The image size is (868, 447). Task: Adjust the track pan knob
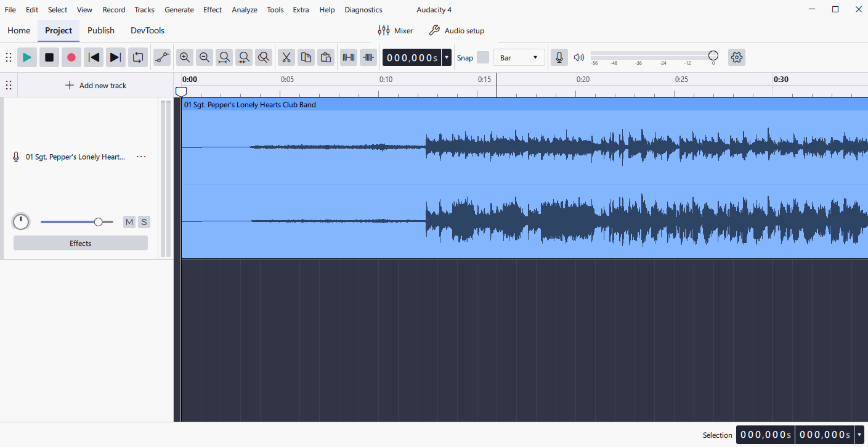point(21,221)
